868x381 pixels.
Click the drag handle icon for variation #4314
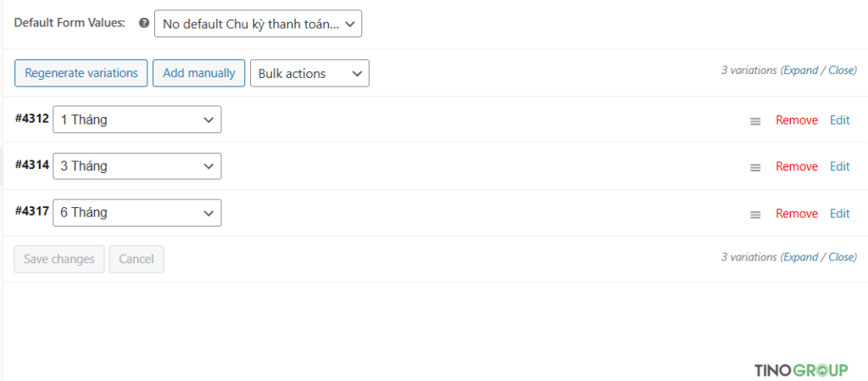[x=755, y=168]
